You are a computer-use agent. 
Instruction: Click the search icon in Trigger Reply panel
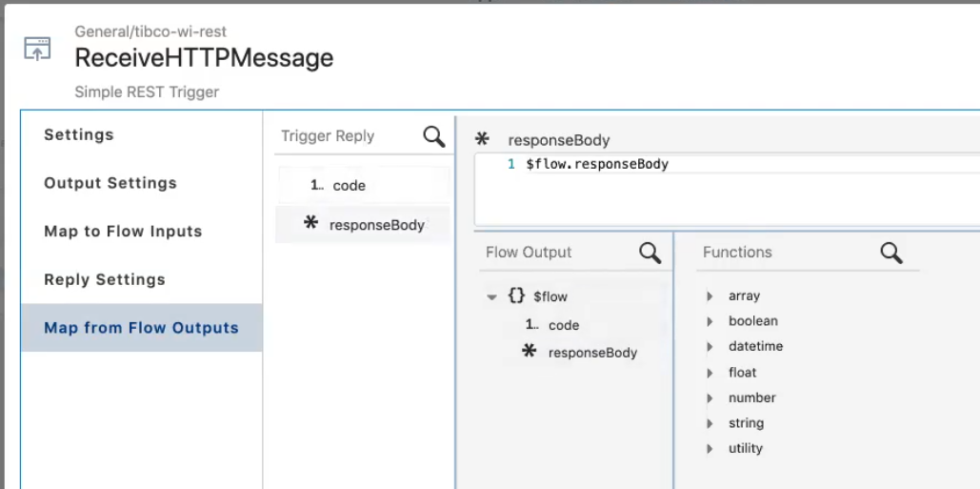click(433, 137)
